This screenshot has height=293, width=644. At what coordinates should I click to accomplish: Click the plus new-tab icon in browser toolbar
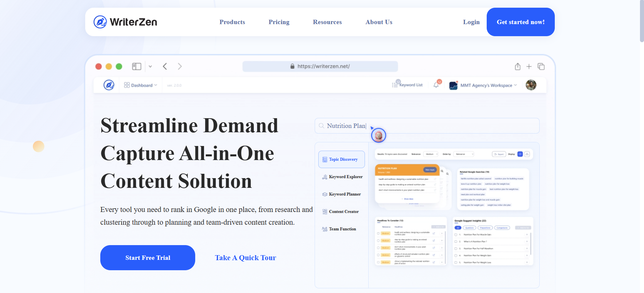tap(529, 66)
